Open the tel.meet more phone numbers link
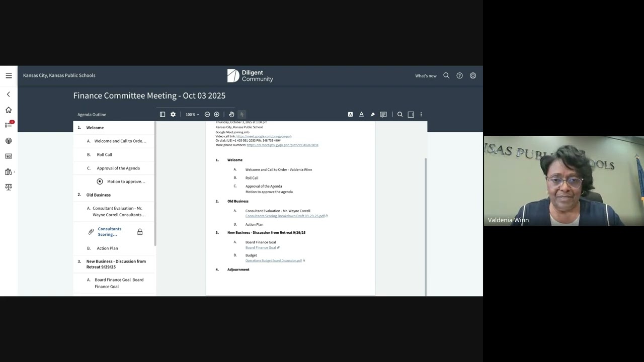Screen dimensions: 644x362 tap(282, 145)
